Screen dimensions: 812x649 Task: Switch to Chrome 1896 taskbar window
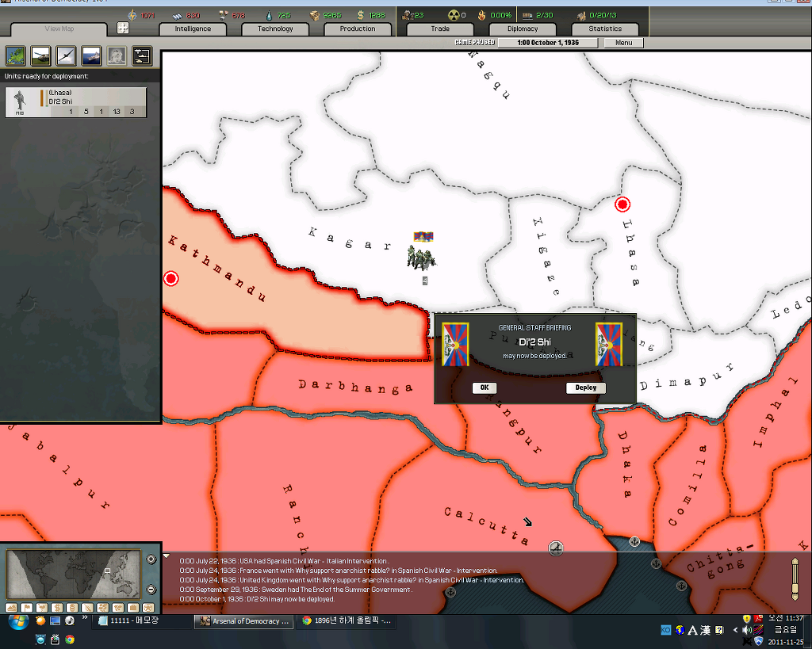click(347, 620)
